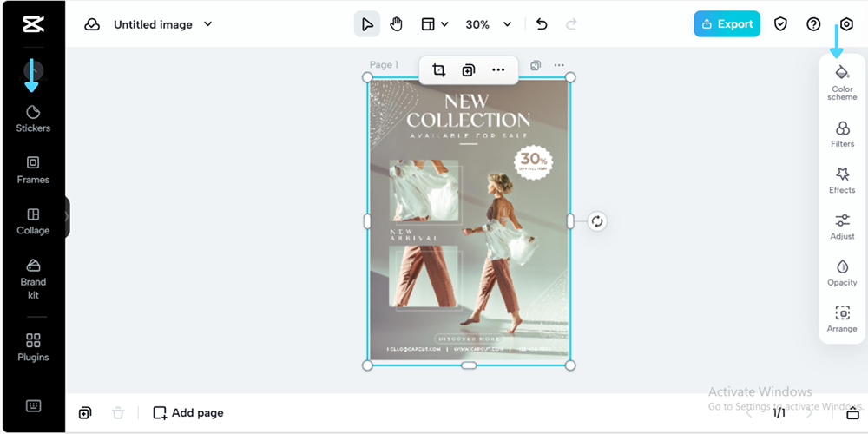The image size is (868, 434).
Task: Click the rotate handle beside the canvas
Action: click(x=597, y=221)
